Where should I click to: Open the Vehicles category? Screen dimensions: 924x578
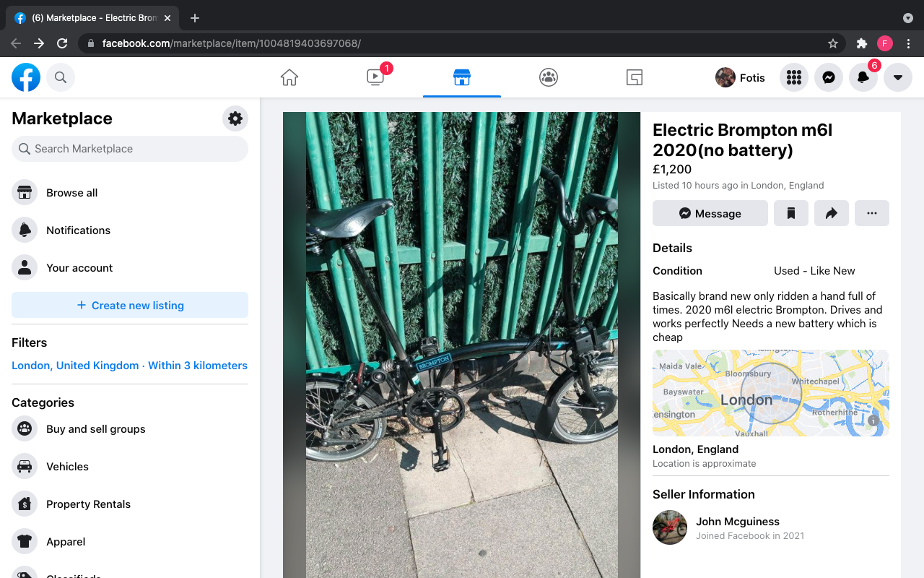[x=130, y=467]
